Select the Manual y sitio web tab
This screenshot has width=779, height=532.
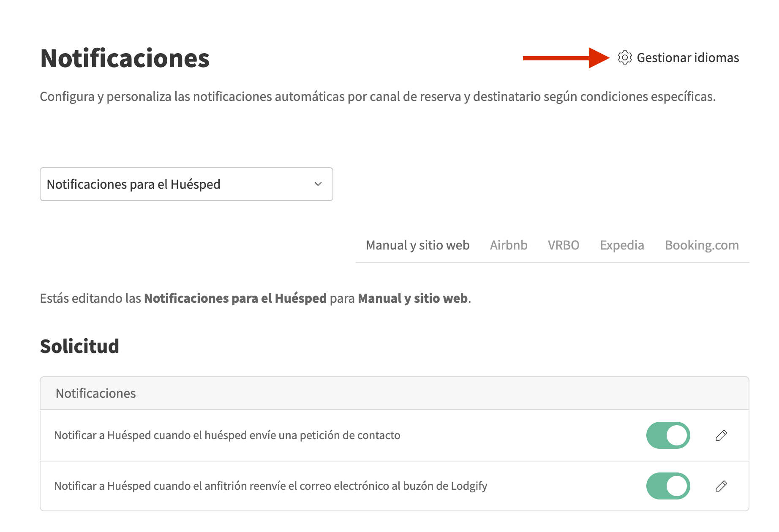coord(417,245)
